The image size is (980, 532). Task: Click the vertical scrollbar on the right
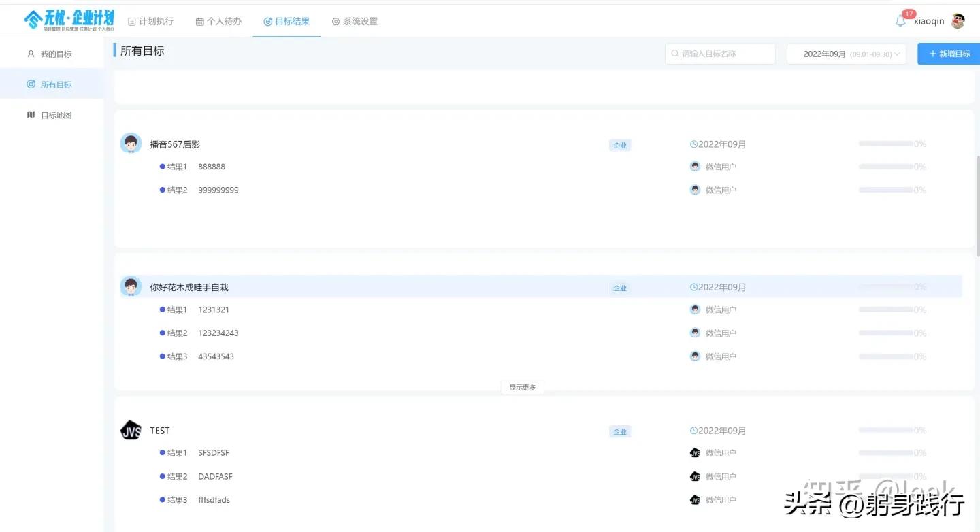pos(978,204)
